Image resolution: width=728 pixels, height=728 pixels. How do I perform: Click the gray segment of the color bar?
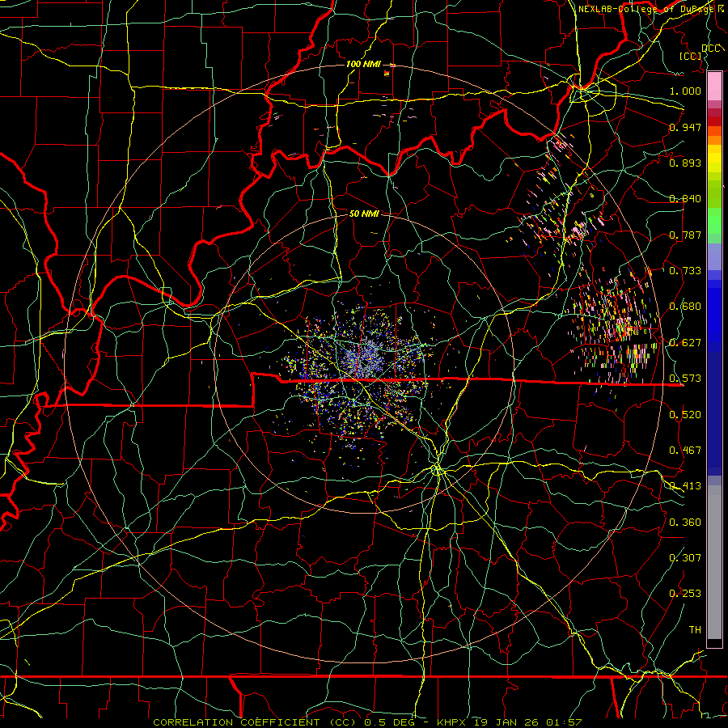[714, 562]
